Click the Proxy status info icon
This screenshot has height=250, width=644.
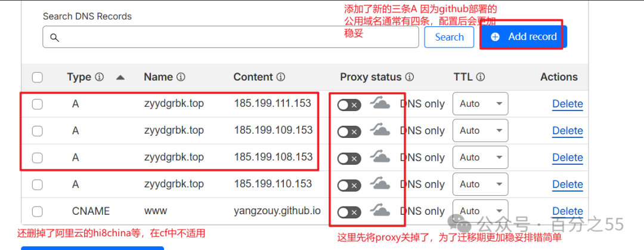point(410,77)
